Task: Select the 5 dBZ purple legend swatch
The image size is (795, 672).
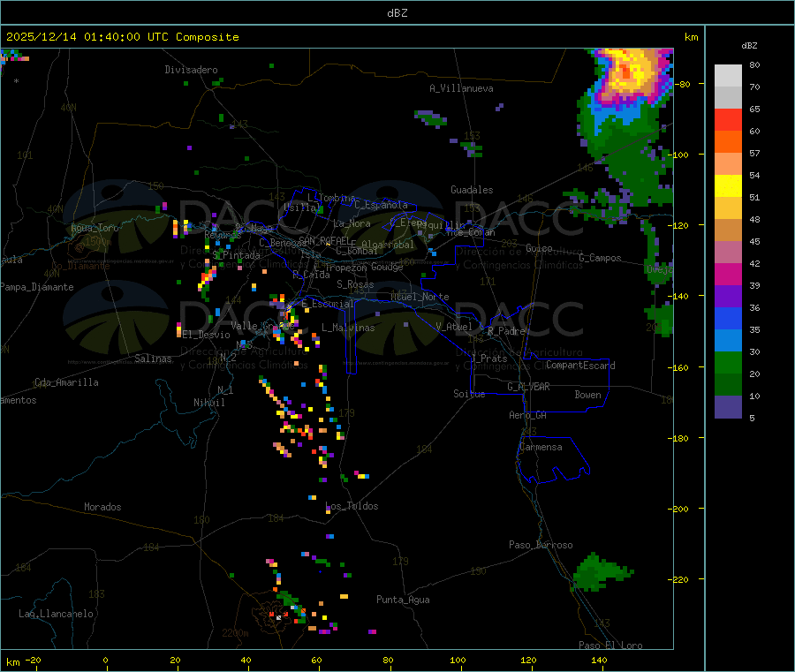Action: coord(728,407)
